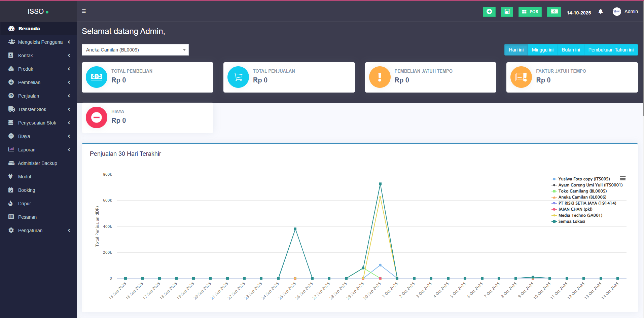Toggle sidebar with hamburger icon

click(x=84, y=11)
